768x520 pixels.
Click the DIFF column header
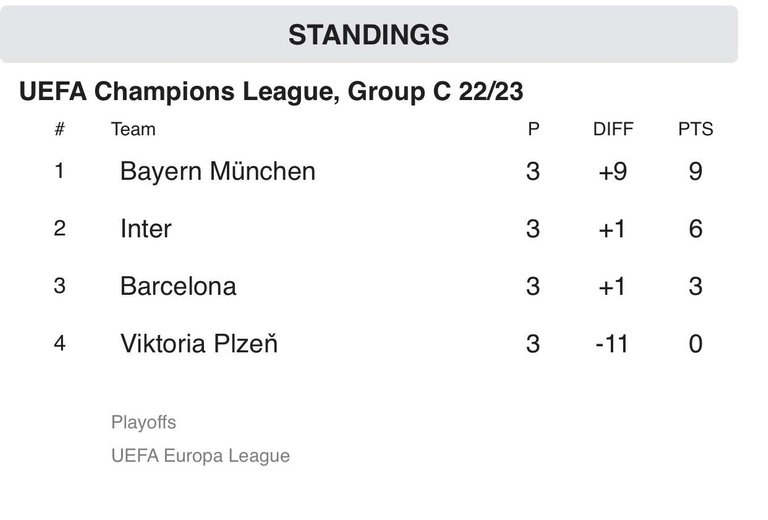(613, 129)
